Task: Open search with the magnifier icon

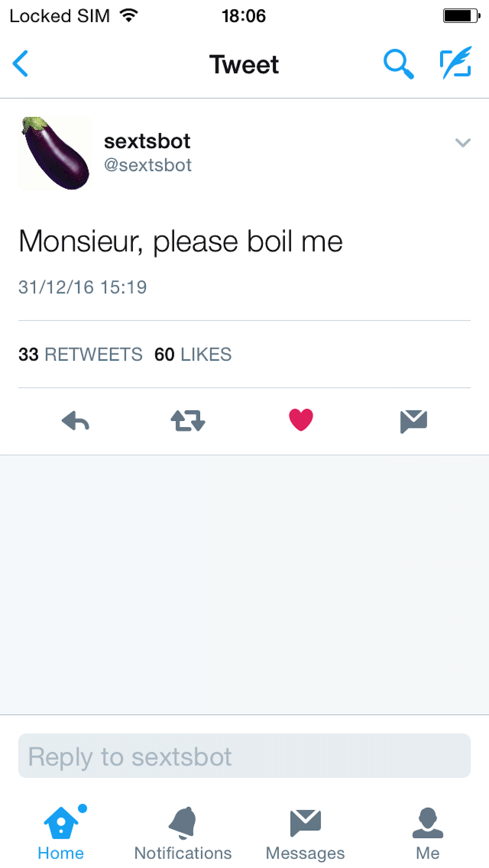Action: [x=398, y=64]
